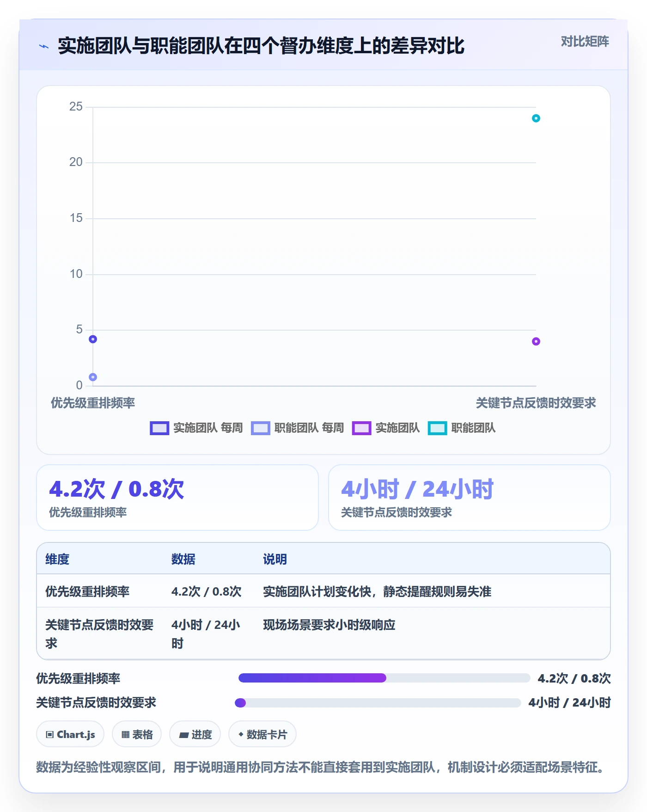Click the 数据 column header

tap(183, 560)
